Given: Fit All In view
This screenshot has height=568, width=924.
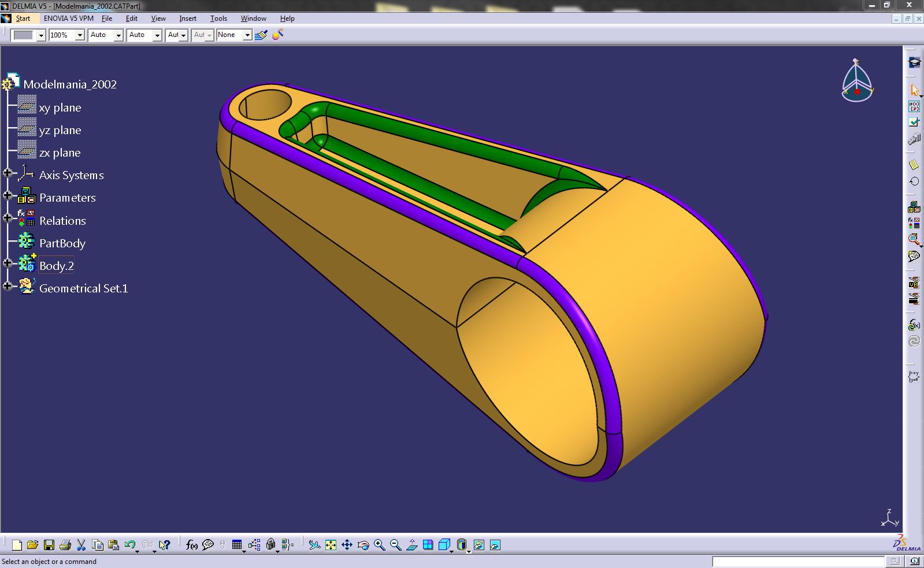Looking at the screenshot, I should pos(331,545).
